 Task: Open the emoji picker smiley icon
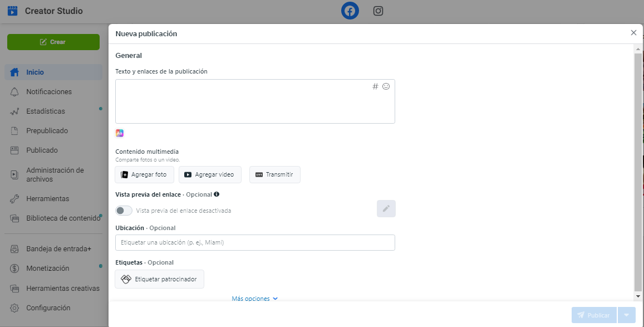tap(386, 86)
